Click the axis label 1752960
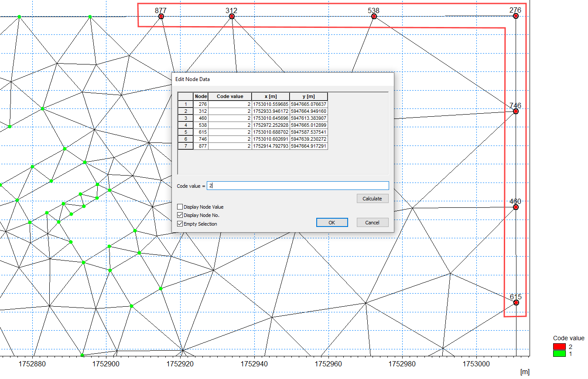588x379 pixels. tap(328, 363)
